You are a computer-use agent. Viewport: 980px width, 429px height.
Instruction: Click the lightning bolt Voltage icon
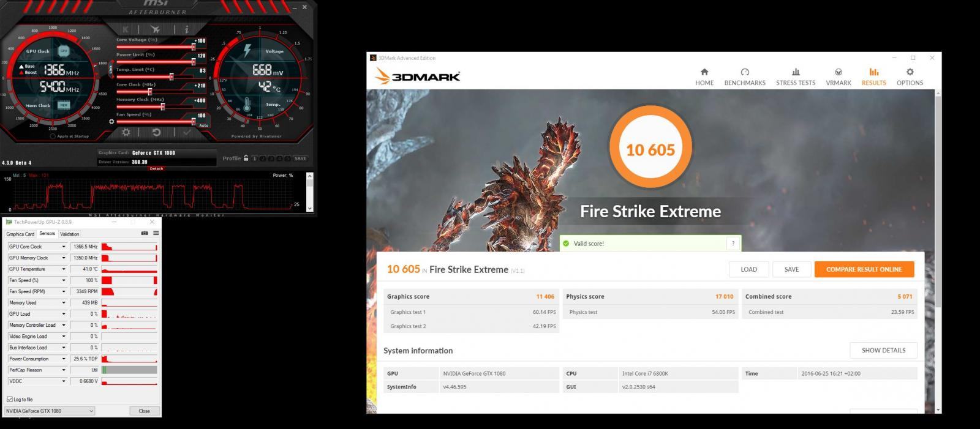coord(247,50)
